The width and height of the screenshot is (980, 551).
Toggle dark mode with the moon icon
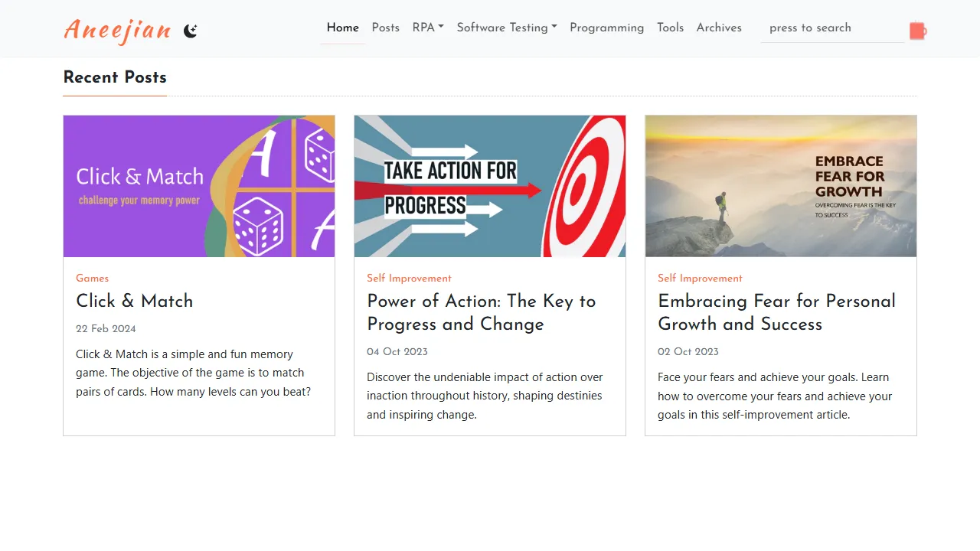[191, 31]
